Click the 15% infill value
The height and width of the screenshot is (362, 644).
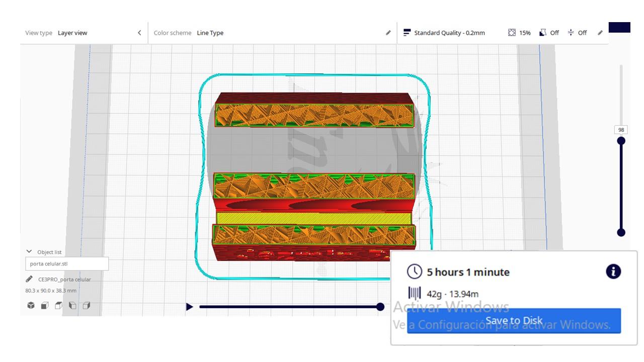click(x=525, y=33)
